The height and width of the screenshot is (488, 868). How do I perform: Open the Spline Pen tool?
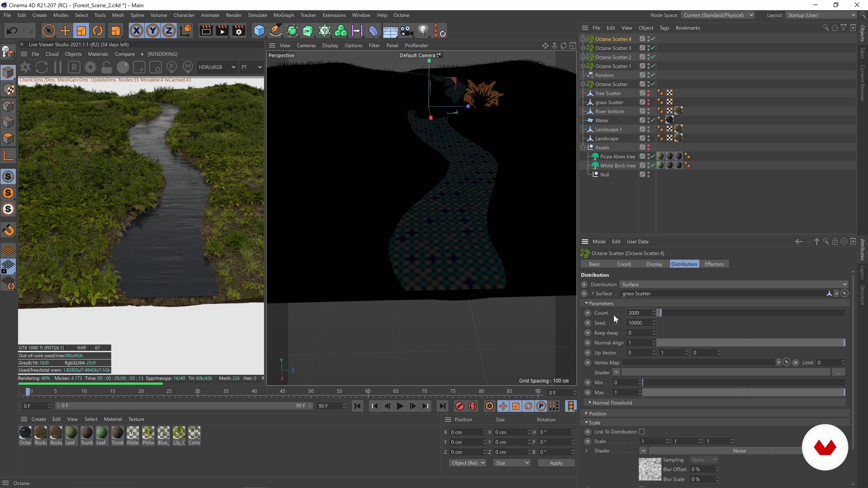tap(275, 31)
